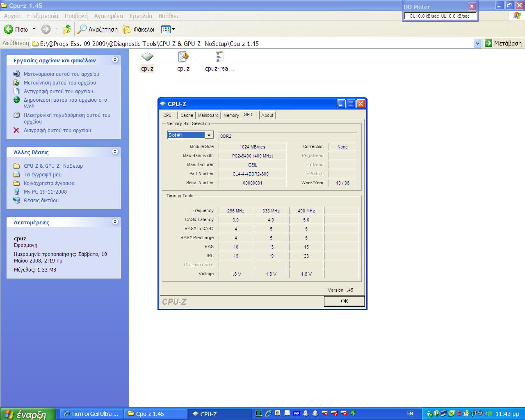The width and height of the screenshot is (525, 420).
Task: Click the Back arrow icon in Explorer toolbar
Action: point(8,29)
